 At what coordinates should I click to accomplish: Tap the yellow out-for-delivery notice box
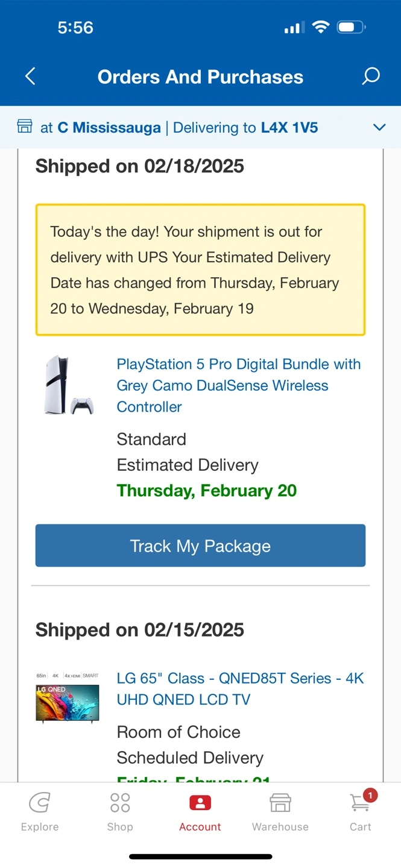click(200, 270)
